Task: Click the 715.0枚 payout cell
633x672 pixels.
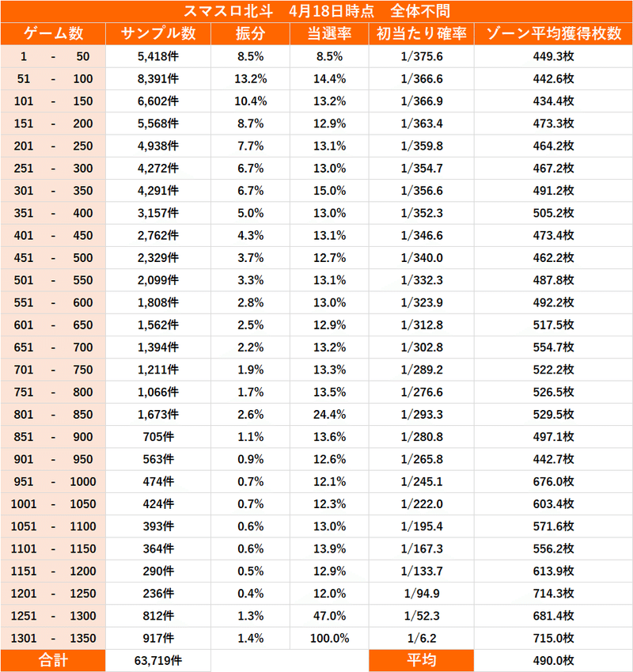Action: click(x=553, y=638)
